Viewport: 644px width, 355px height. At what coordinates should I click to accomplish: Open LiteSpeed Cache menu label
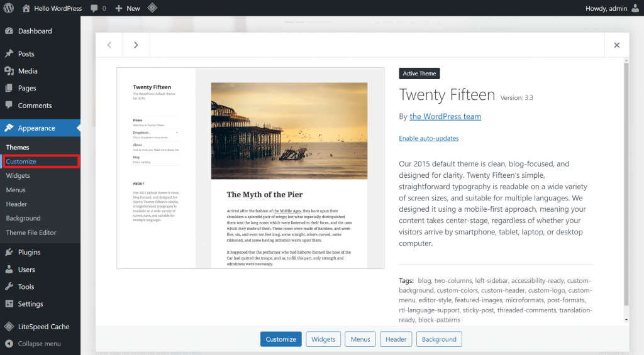click(x=43, y=327)
